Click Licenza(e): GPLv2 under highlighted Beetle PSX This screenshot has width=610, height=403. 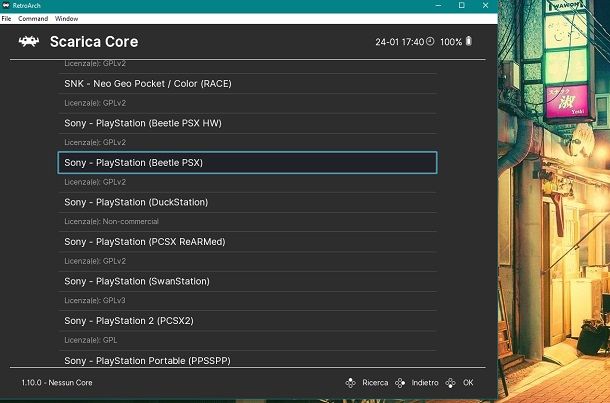tap(95, 182)
